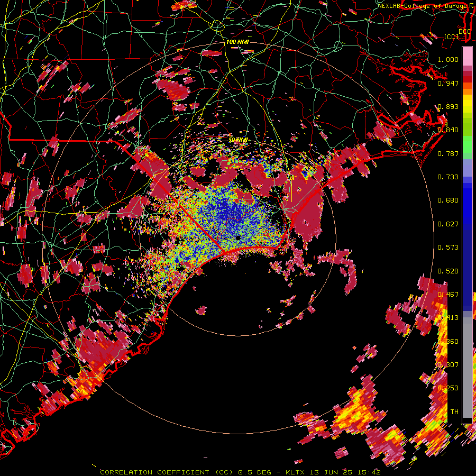Select the 0.733 scale value
Viewport: 476px width, 476px height.
[x=448, y=177]
